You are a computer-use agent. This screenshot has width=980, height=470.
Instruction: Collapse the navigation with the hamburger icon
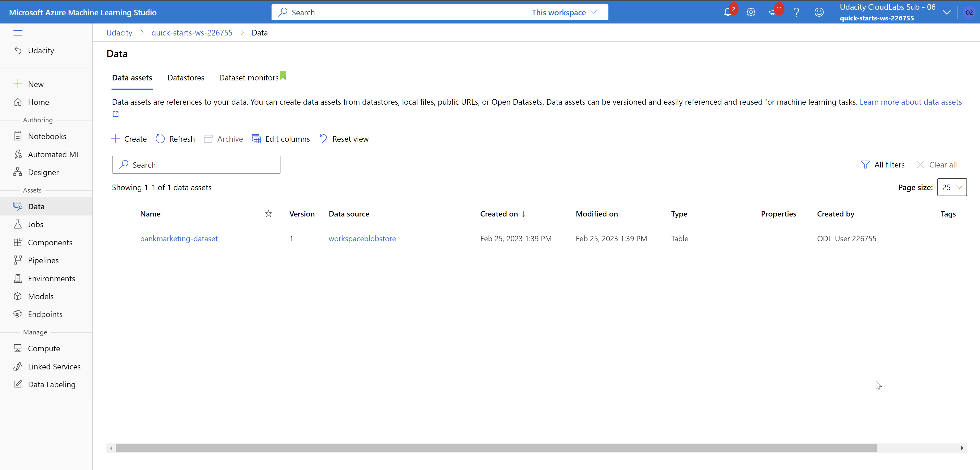[x=18, y=33]
